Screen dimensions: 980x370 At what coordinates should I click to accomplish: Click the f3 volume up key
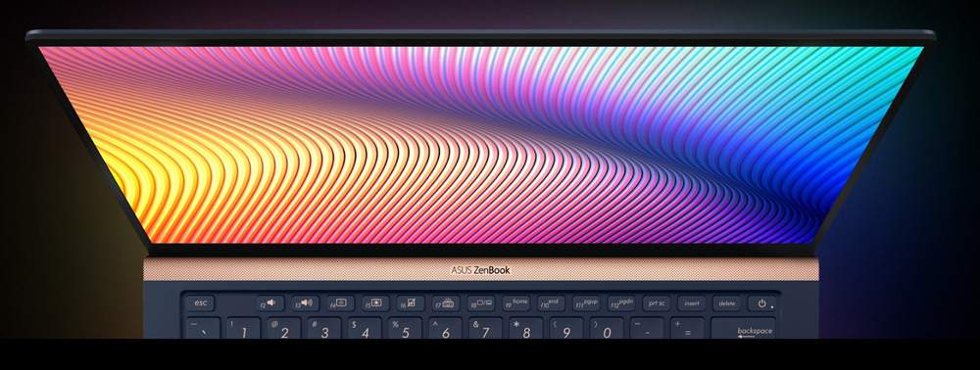click(x=305, y=303)
